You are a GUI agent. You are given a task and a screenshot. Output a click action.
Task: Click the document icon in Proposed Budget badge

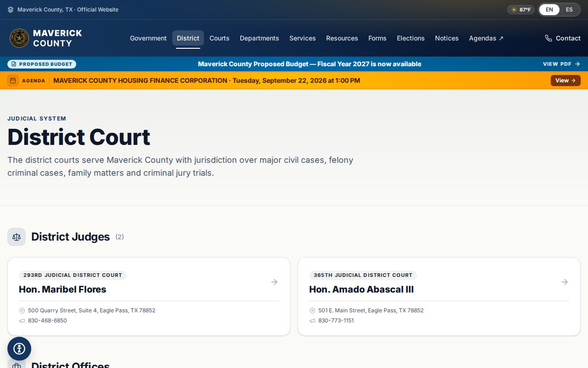[14, 64]
